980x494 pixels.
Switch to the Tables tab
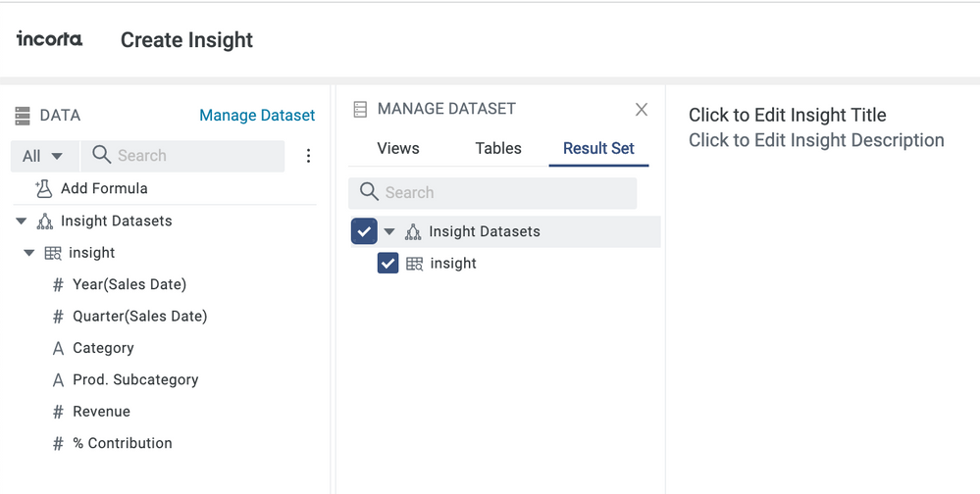pos(497,149)
